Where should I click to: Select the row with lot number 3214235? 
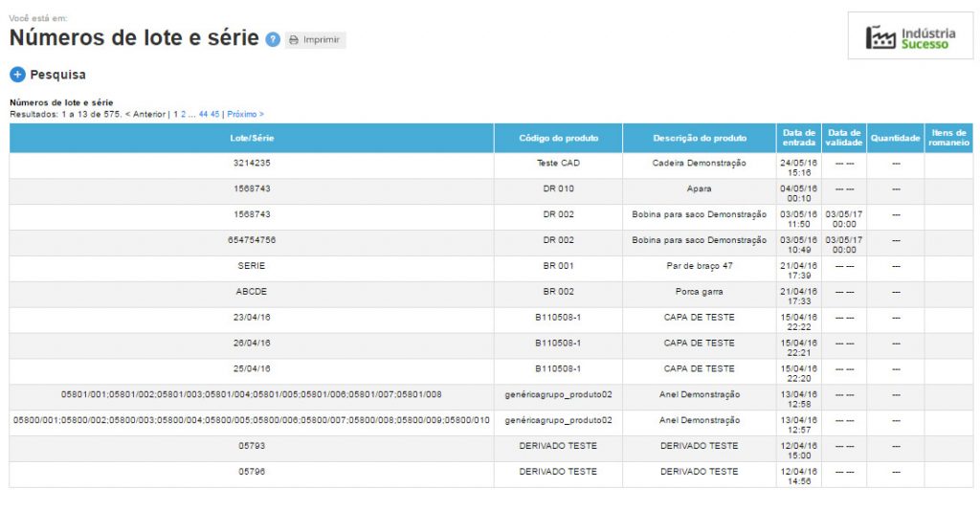pos(252,164)
